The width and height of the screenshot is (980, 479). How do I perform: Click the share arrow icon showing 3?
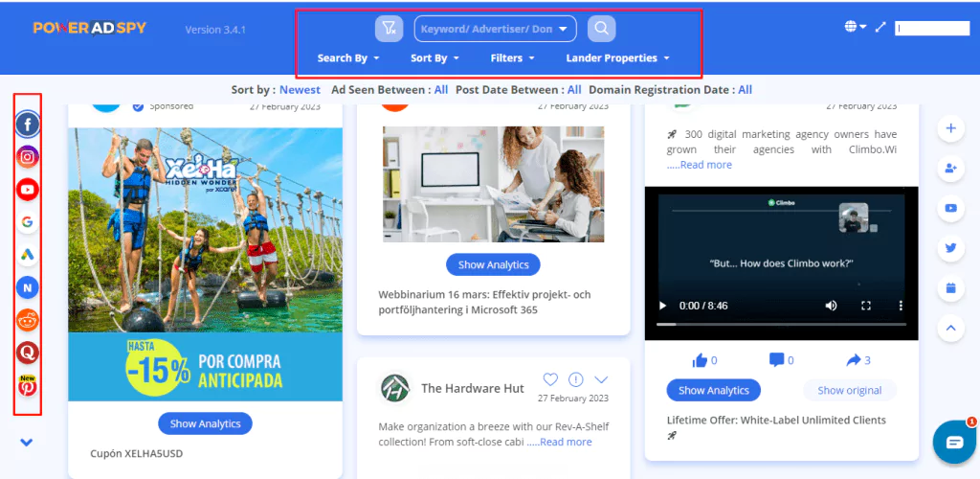click(854, 360)
